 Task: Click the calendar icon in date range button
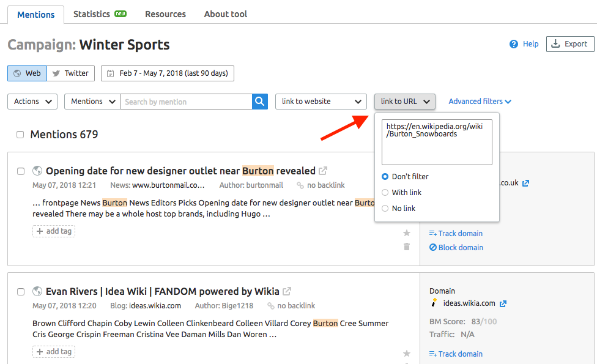coord(111,73)
